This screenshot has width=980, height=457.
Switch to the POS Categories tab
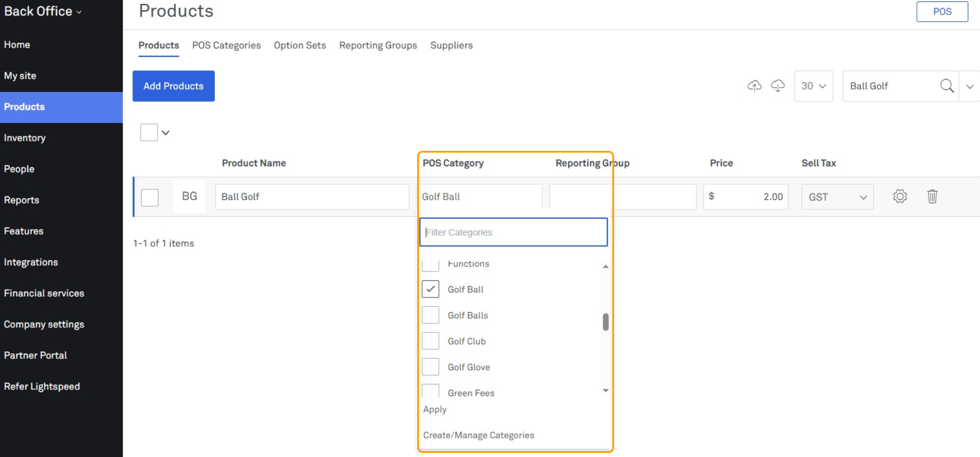pos(226,45)
